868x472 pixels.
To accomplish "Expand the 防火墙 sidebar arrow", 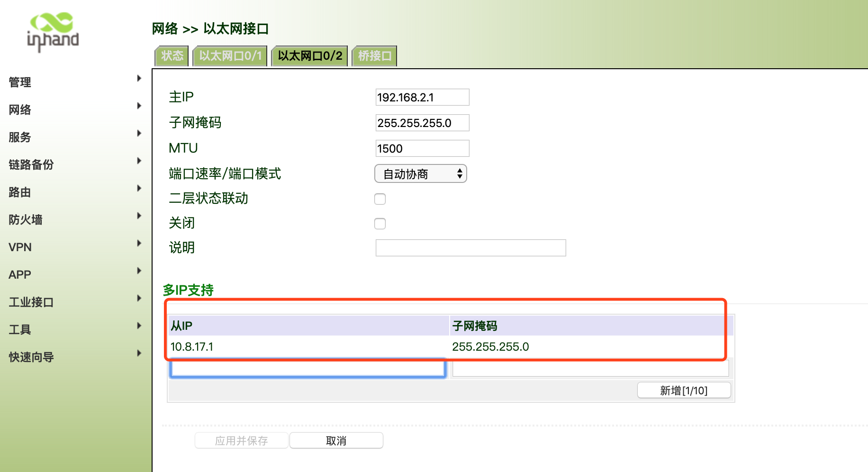I will point(139,216).
